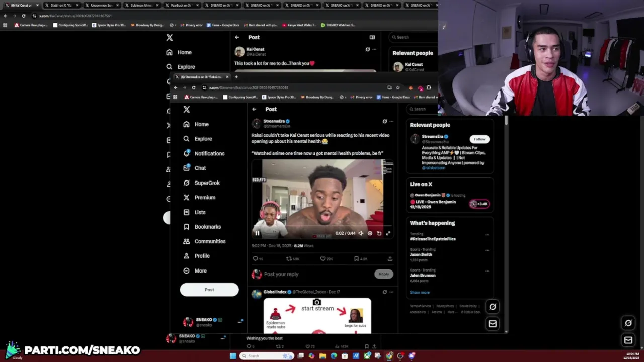
Task: Open Windows Start button on taskbar
Action: click(232, 356)
